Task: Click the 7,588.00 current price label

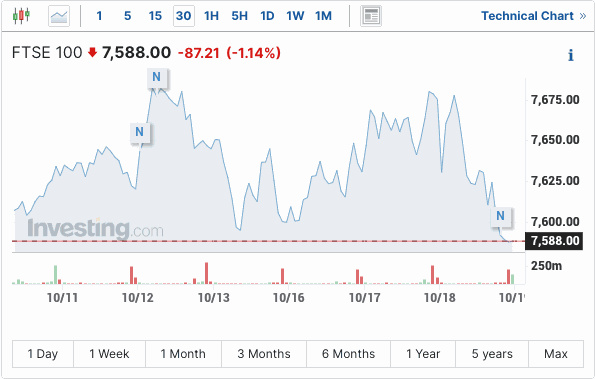Action: pyautogui.click(x=554, y=241)
